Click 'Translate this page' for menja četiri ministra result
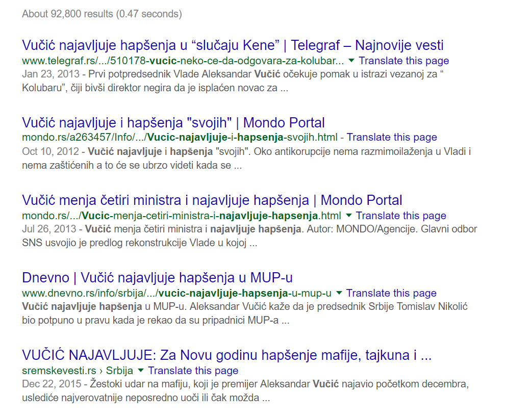Screen dimensions: 506x420 coord(401,216)
